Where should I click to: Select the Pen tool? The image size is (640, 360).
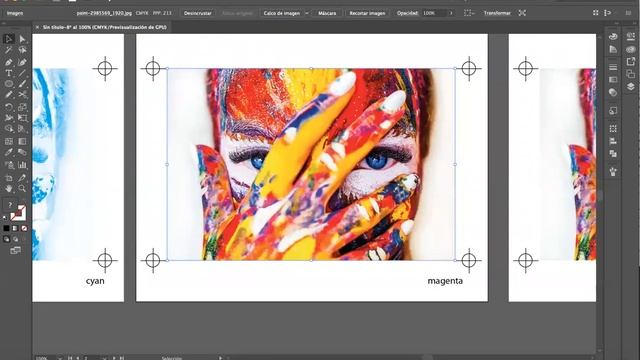click(x=9, y=62)
